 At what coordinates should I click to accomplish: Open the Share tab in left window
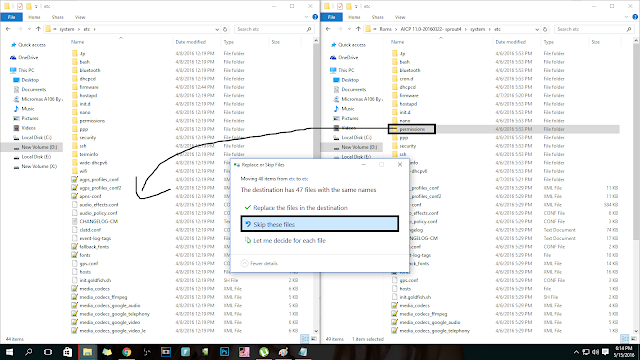coord(58,17)
